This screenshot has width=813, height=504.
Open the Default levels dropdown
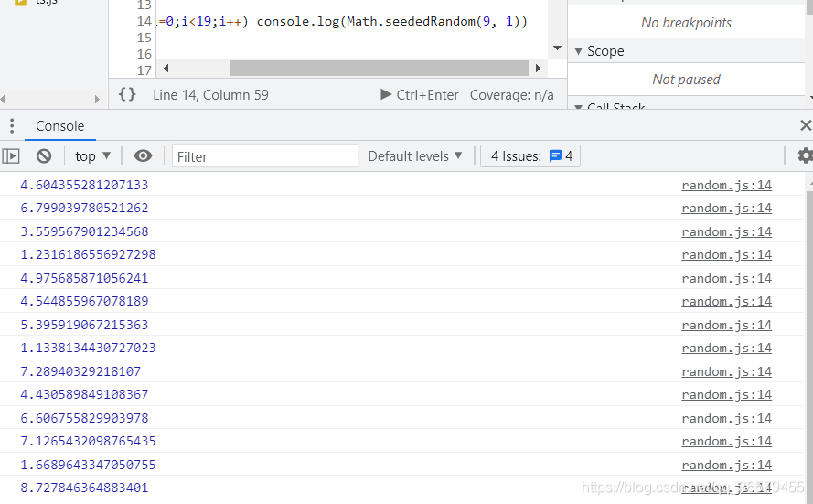coord(415,156)
